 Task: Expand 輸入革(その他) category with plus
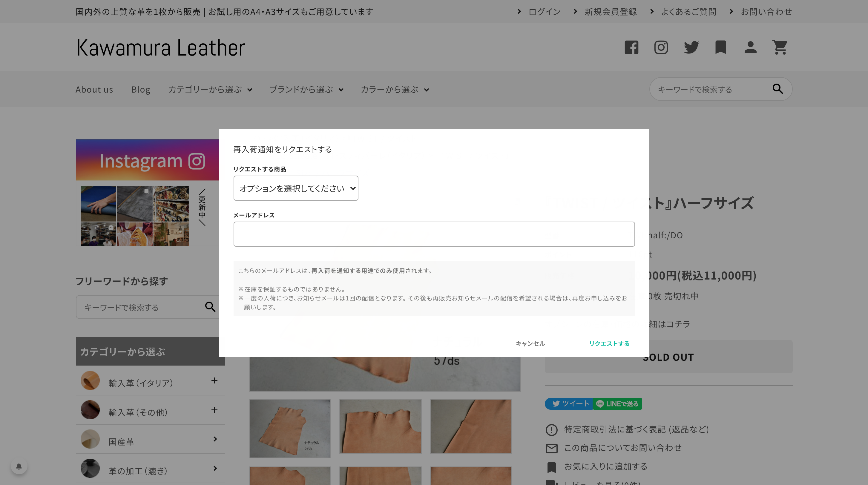[x=214, y=410]
